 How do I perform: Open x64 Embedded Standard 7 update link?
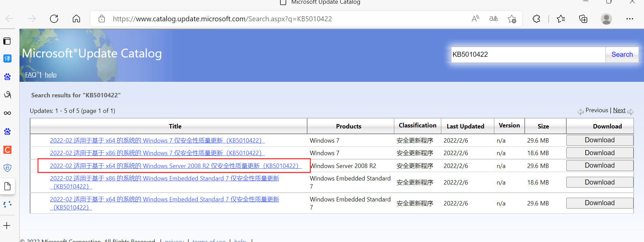coord(165,203)
